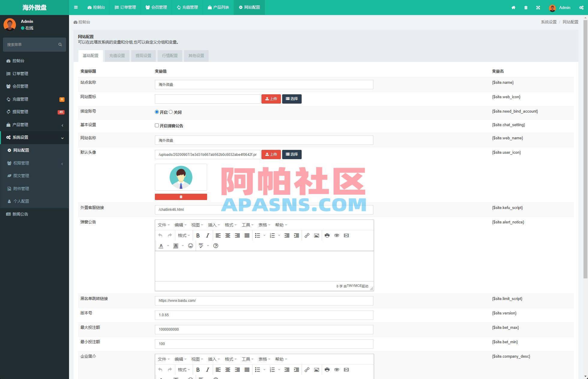The width and height of the screenshot is (588, 379).
Task: Switch to the 充值设置 tab
Action: click(x=117, y=56)
